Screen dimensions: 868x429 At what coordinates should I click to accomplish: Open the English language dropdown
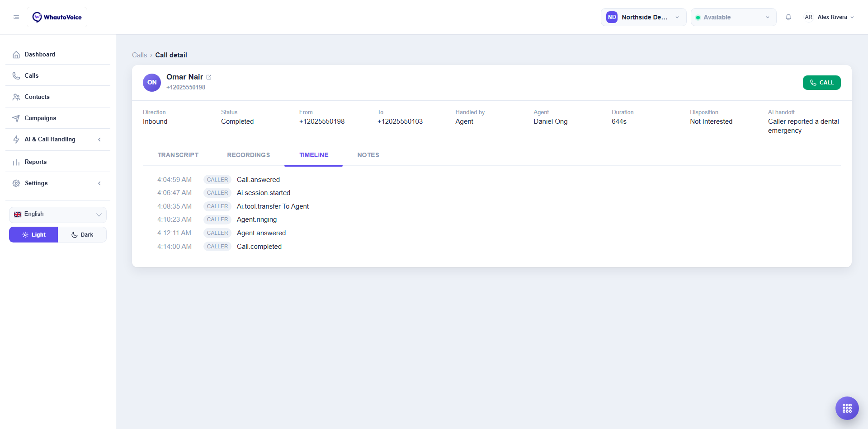click(58, 214)
